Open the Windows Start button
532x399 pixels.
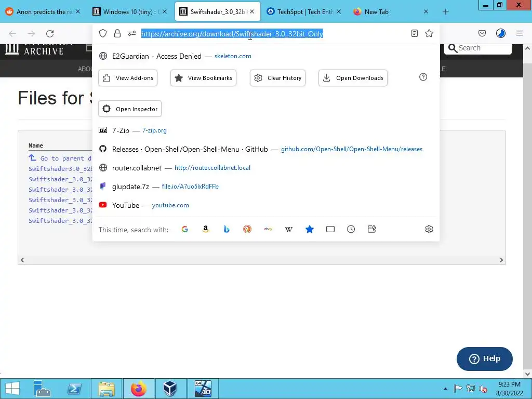click(12, 389)
